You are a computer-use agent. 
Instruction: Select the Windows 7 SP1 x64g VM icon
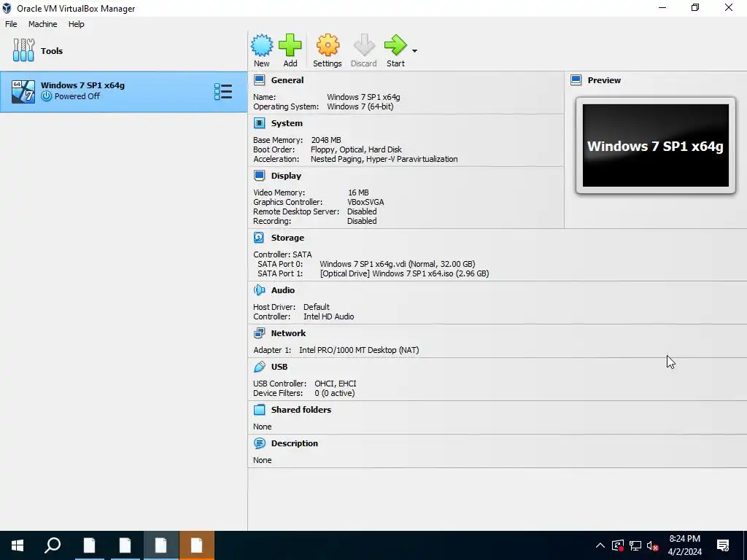click(23, 91)
